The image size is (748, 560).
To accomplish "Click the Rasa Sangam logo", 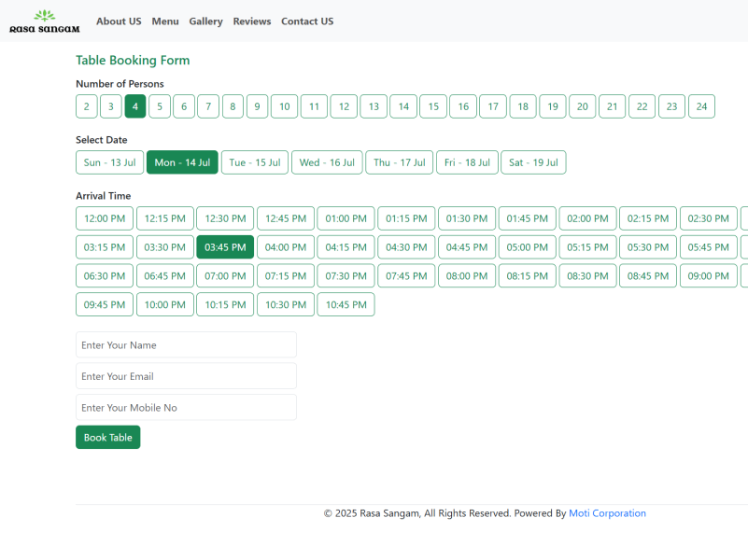I will pyautogui.click(x=45, y=21).
